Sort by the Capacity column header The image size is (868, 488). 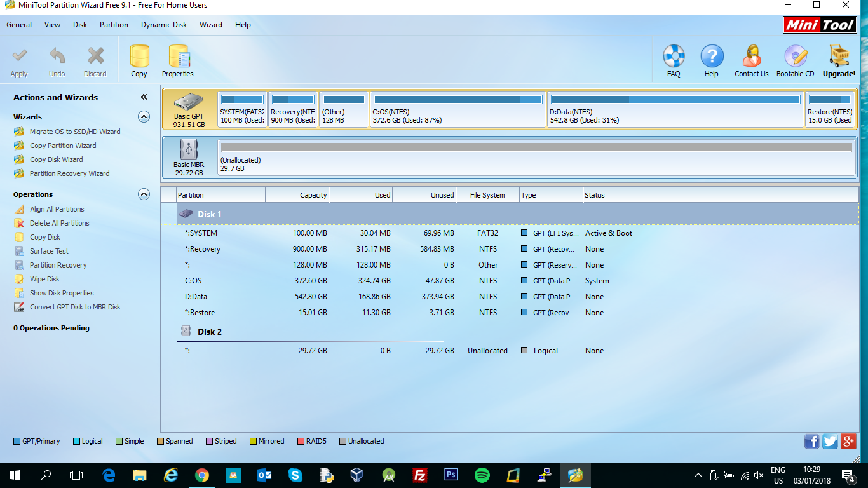tap(297, 195)
